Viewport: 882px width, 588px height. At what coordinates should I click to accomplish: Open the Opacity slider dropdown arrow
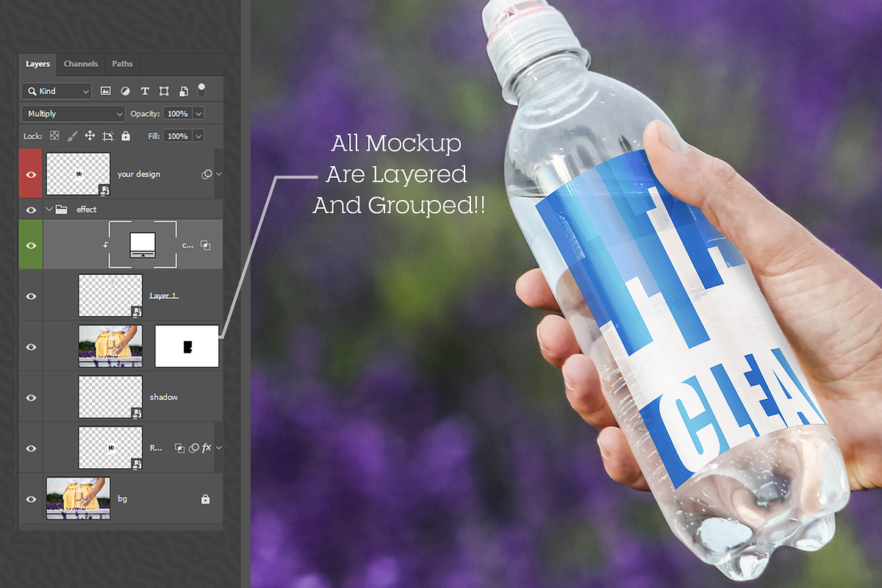(x=198, y=114)
